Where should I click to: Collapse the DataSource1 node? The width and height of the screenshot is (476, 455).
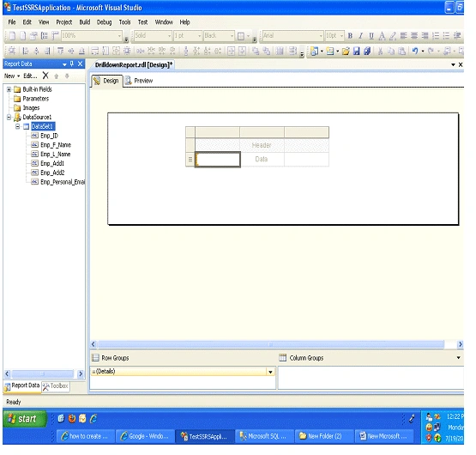[9, 117]
